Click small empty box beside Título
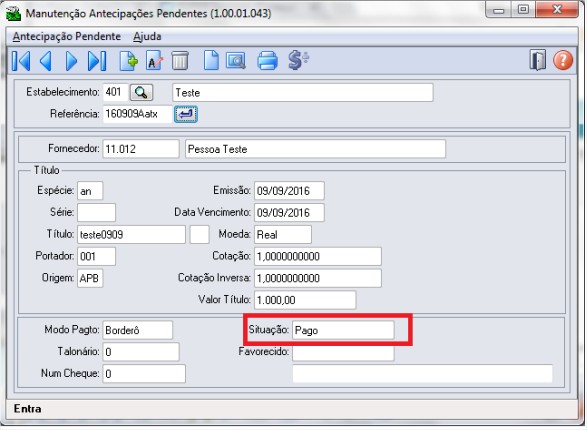Screen dimensions: 587x430 pyautogui.click(x=200, y=235)
